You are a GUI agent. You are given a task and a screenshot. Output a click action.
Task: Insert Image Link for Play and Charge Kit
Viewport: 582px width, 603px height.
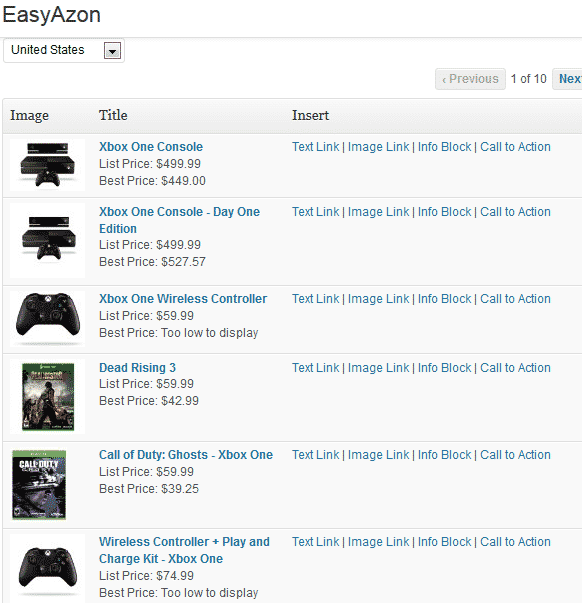click(379, 541)
